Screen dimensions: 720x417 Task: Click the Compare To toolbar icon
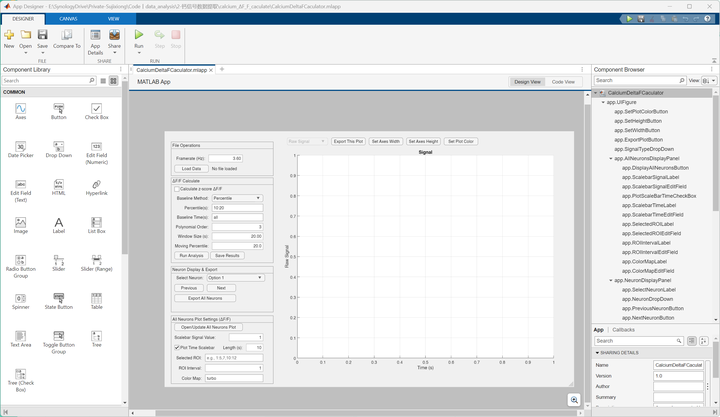(x=67, y=39)
